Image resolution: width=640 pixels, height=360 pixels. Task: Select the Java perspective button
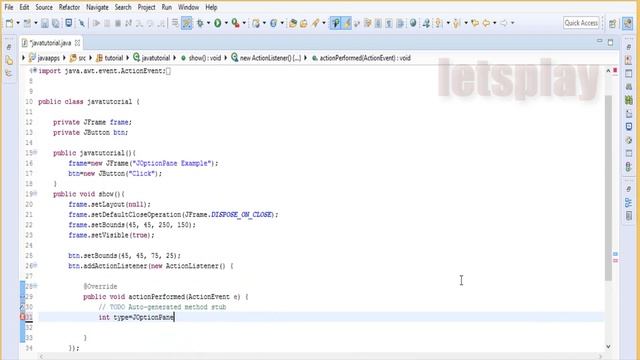pos(627,23)
